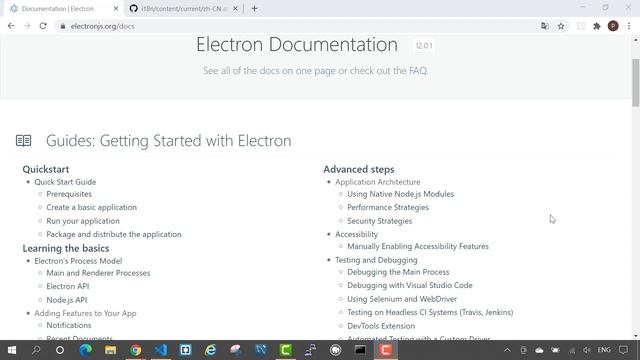
Task: Click the page's vertical scrollbar thumb
Action: click(636, 82)
